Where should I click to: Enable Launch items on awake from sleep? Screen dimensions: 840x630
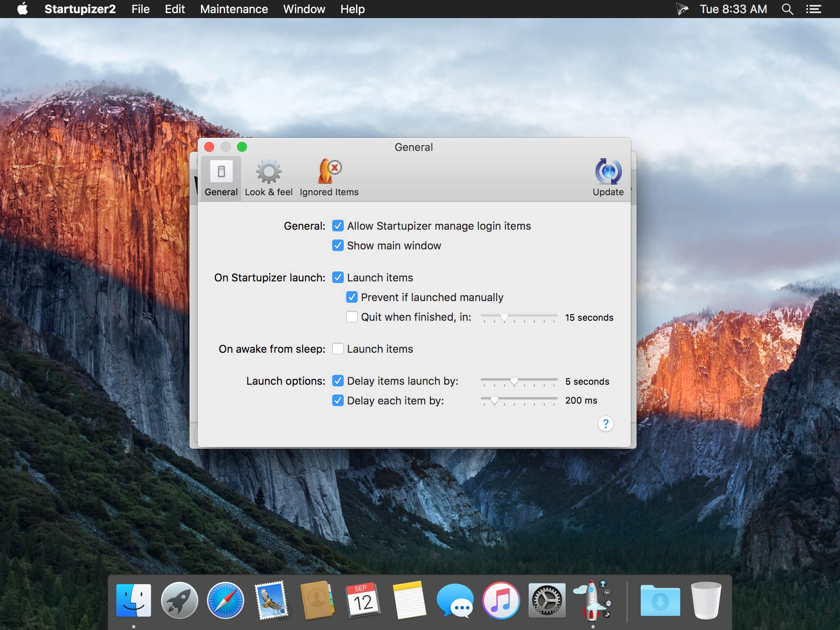coord(338,349)
